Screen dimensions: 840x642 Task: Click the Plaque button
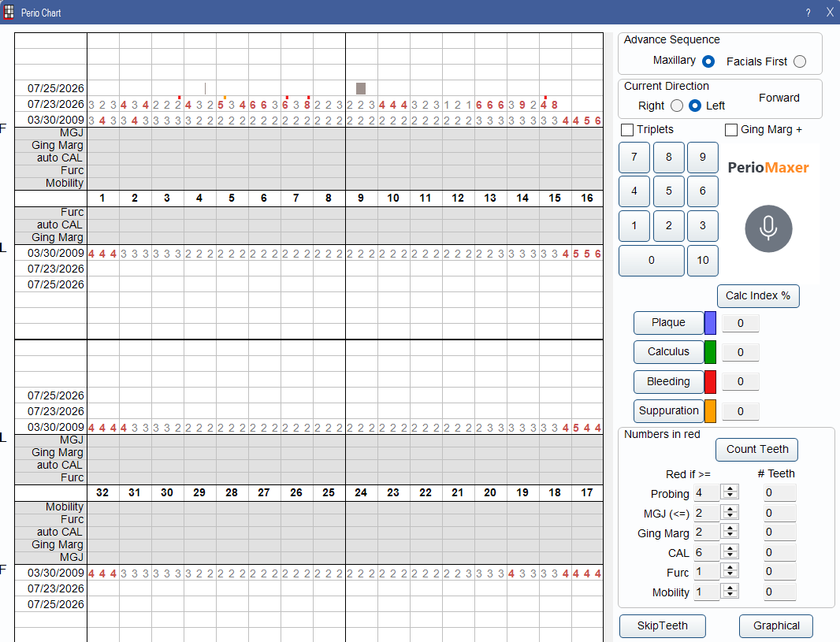(668, 323)
